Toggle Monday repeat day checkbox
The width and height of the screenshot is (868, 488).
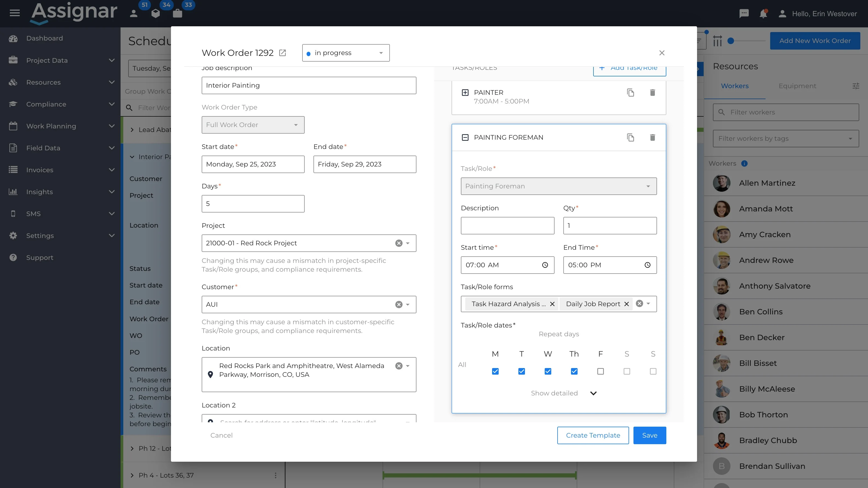pos(495,371)
